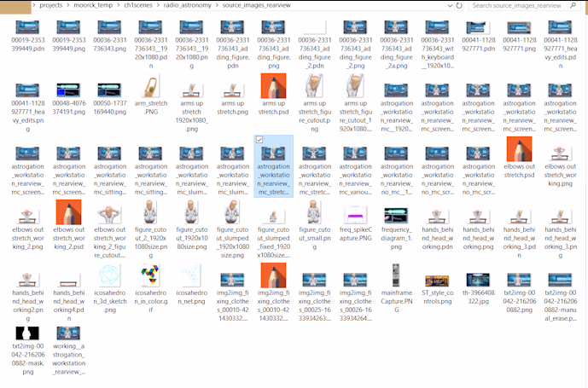
Task: Select the figure_cutout_small.png file
Action: click(315, 213)
